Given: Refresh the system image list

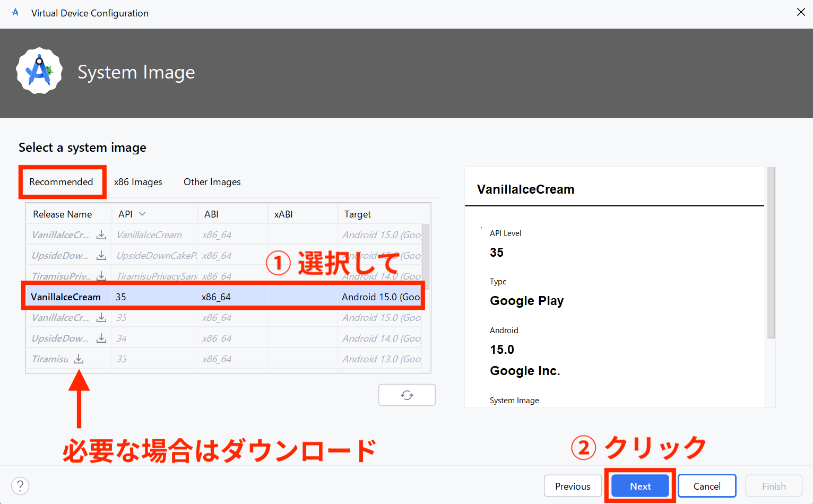Looking at the screenshot, I should pos(407,395).
